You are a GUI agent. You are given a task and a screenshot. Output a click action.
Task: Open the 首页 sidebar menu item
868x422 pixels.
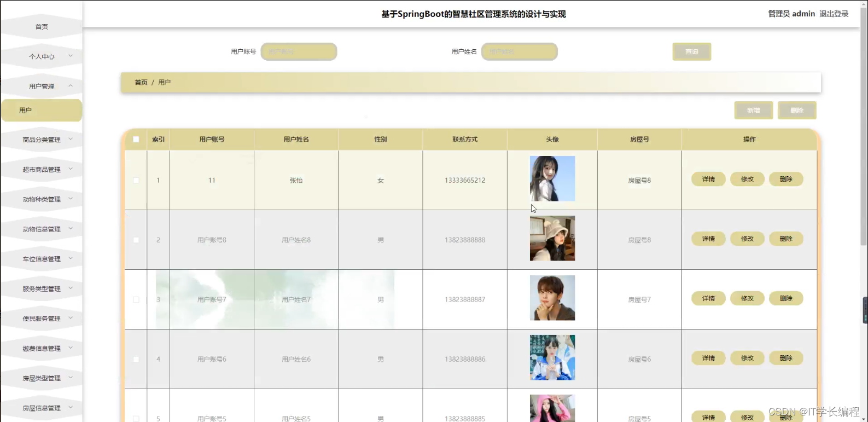point(42,27)
